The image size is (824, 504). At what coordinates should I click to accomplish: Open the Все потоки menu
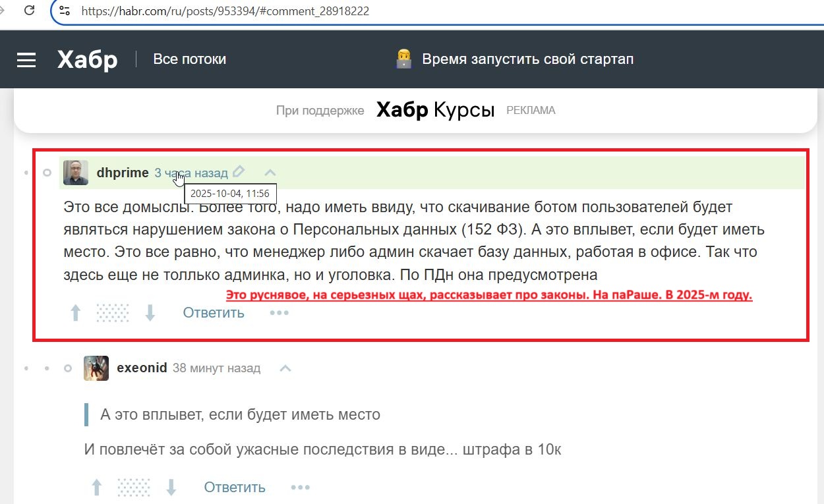189,59
